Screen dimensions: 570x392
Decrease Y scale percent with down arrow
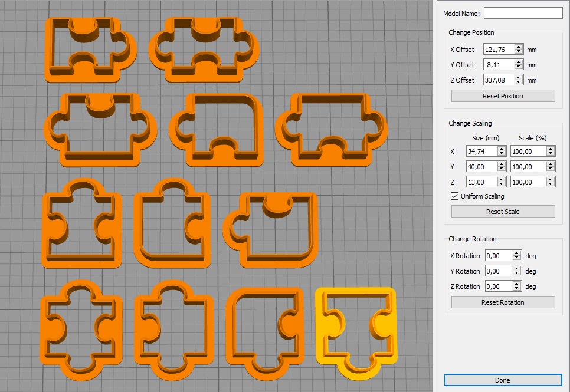[551, 169]
